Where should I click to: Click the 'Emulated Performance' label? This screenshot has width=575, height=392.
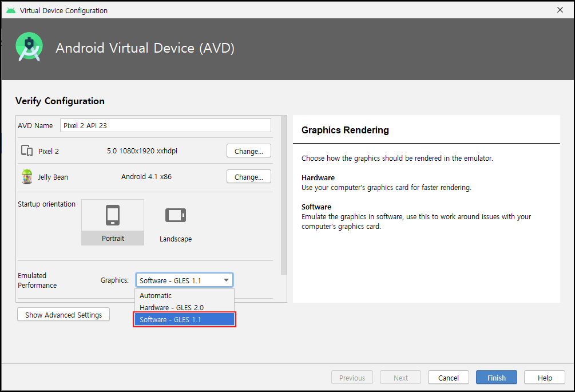[x=37, y=280]
